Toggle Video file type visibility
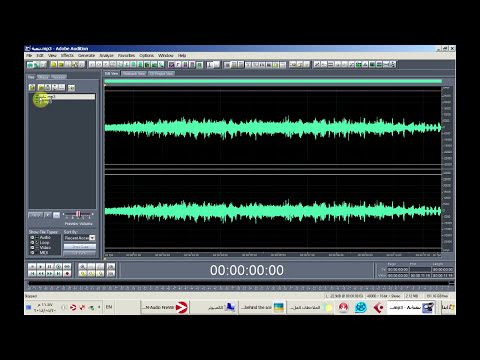480x360 pixels. 32,247
